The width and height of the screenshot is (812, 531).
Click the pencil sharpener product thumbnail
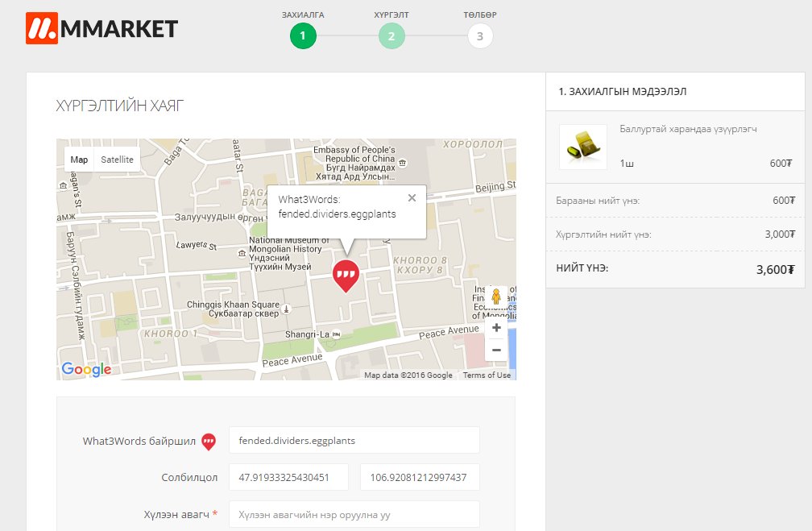click(x=583, y=147)
